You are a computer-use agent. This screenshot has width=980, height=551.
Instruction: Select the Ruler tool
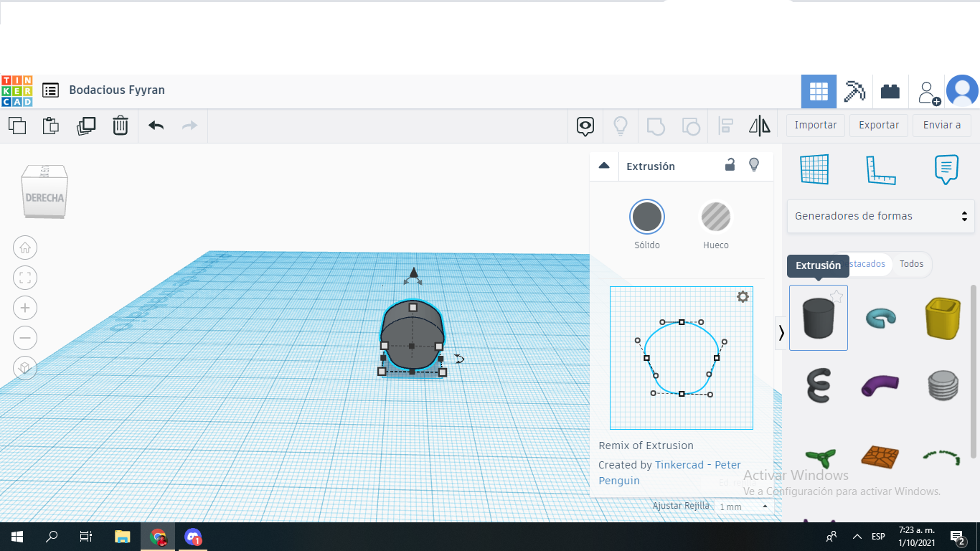pos(880,170)
